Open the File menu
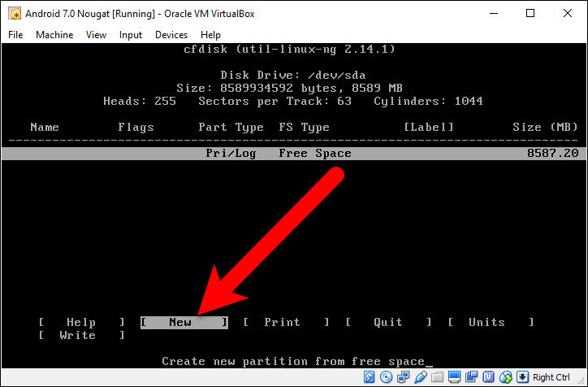This screenshot has height=387, width=588. click(x=15, y=35)
